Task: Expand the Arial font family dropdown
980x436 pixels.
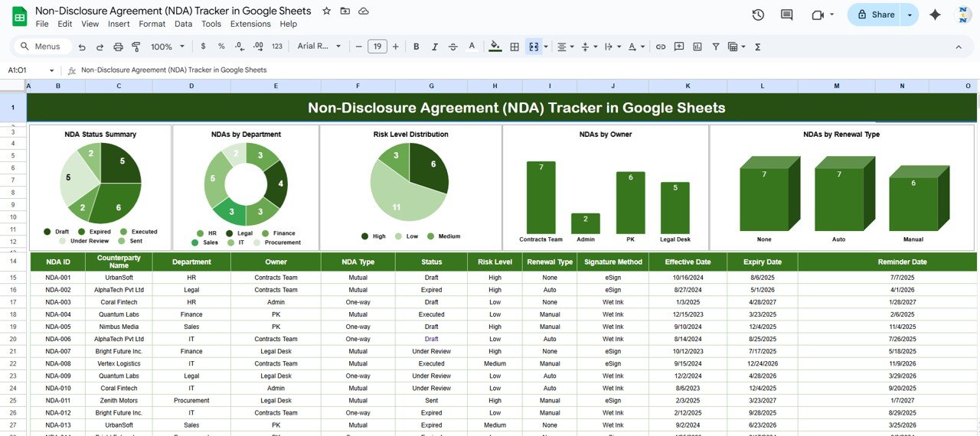Action: (x=319, y=47)
